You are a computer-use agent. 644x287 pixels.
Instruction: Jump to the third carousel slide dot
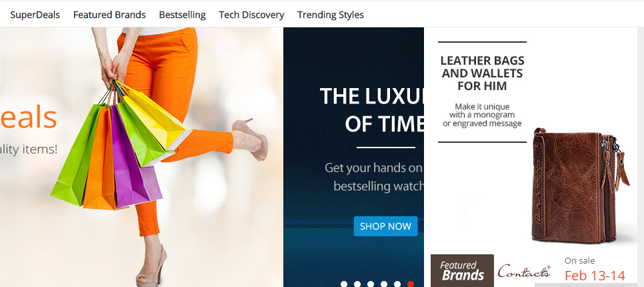tap(371, 284)
